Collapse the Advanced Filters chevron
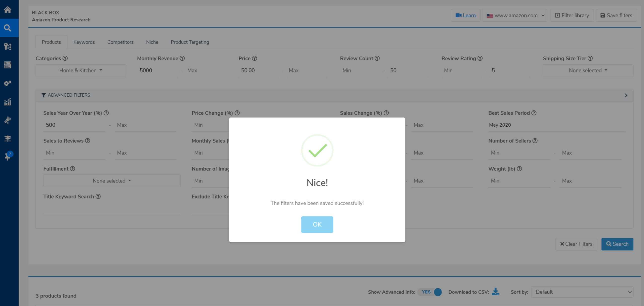 point(626,95)
